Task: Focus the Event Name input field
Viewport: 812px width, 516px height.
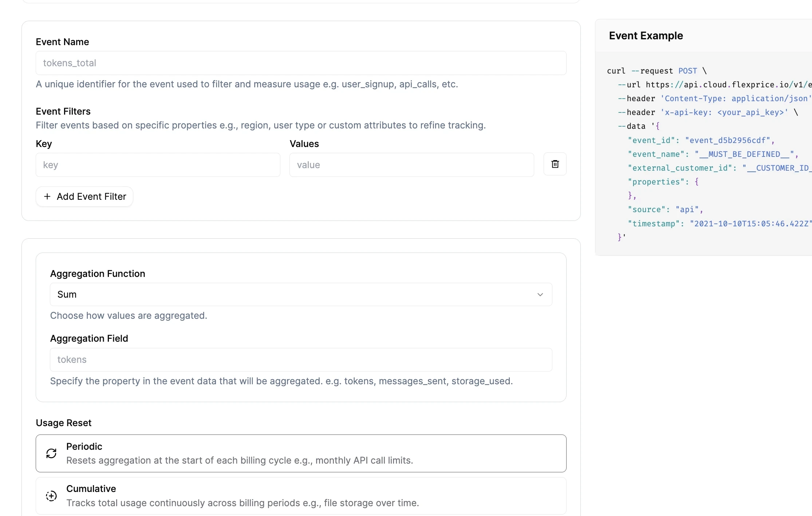Action: [x=301, y=63]
